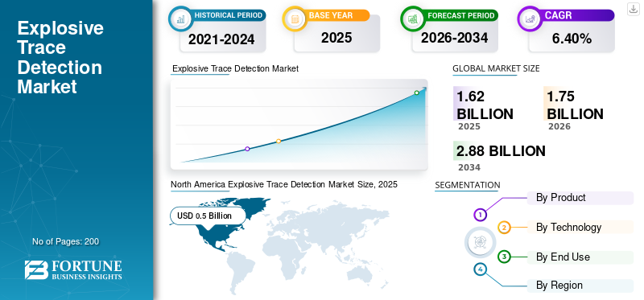The image size is (644, 300).
Task: Select numbered circle 3 in segmentation
Action: click(504, 257)
